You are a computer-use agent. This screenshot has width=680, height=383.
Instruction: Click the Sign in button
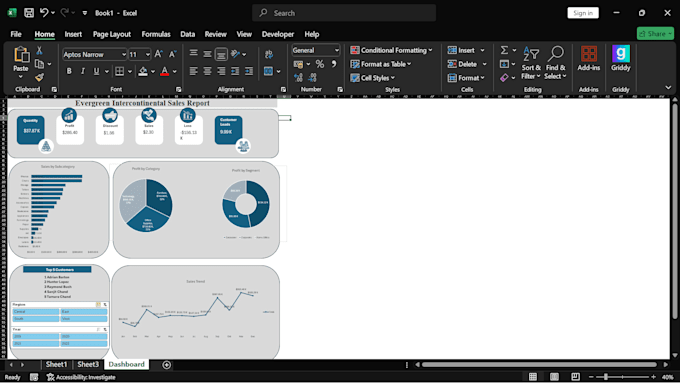click(x=583, y=13)
